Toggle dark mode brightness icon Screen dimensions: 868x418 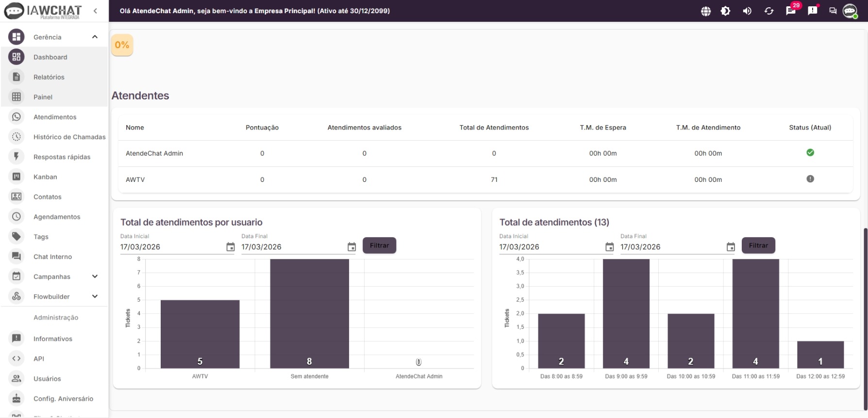pos(725,11)
